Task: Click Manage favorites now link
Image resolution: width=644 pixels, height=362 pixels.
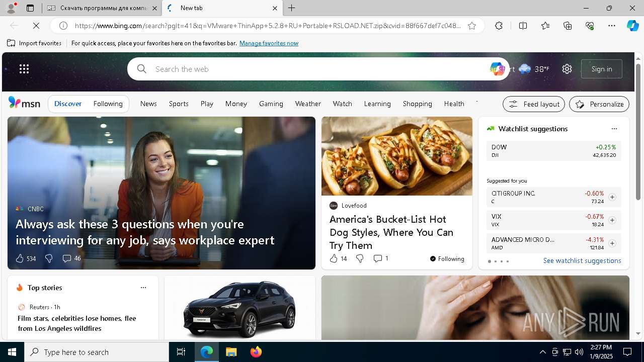Action: click(269, 43)
